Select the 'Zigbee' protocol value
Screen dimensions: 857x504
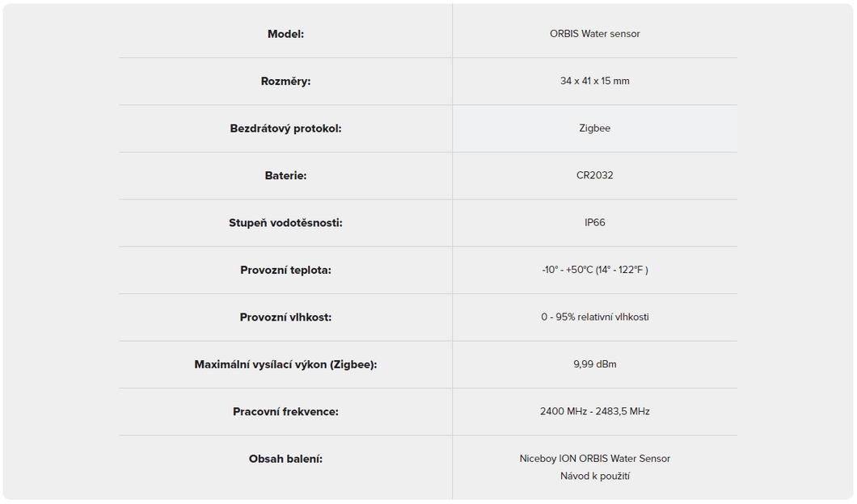(x=594, y=128)
